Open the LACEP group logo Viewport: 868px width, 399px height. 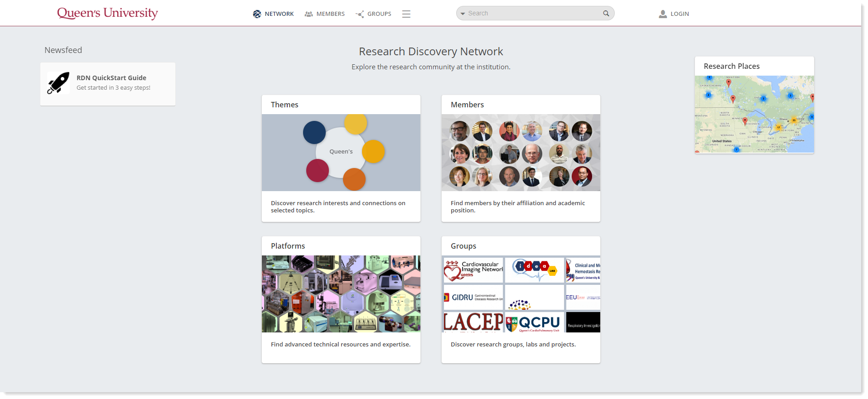[x=473, y=322]
